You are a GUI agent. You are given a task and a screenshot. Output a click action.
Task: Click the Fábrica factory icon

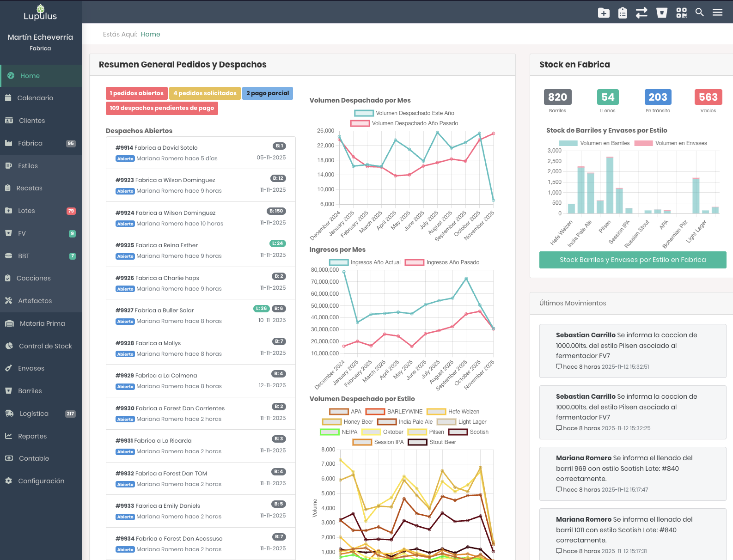pos(8,143)
